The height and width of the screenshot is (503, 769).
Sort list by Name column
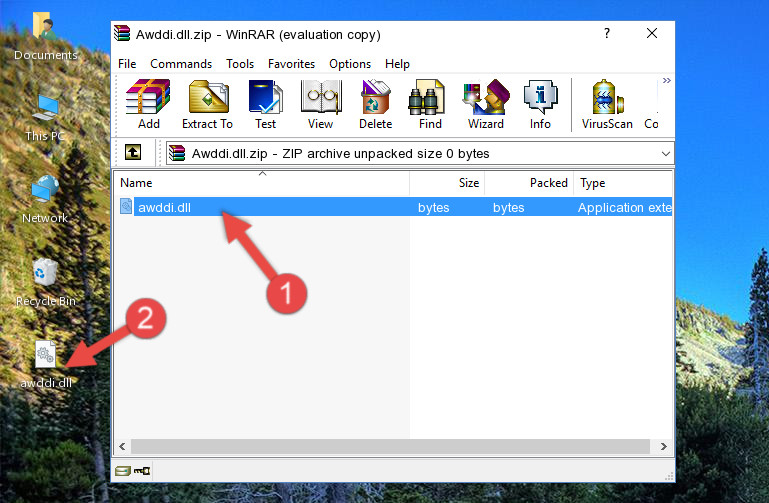(262, 183)
